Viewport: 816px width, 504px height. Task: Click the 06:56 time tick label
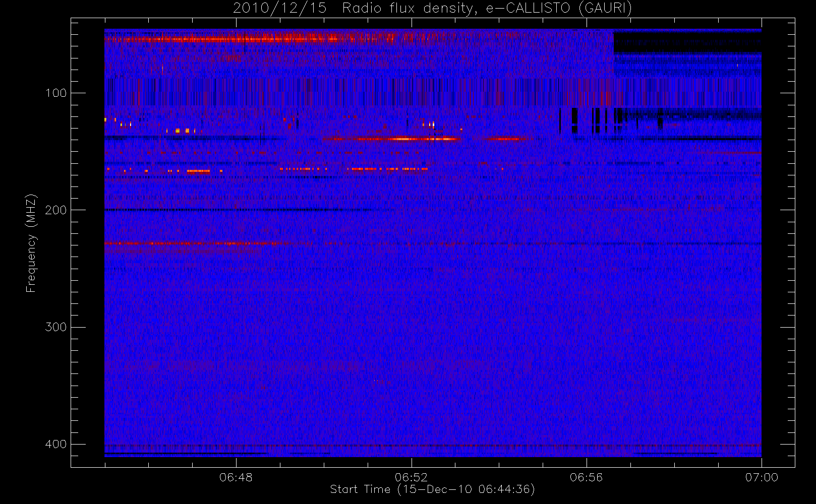coord(586,477)
